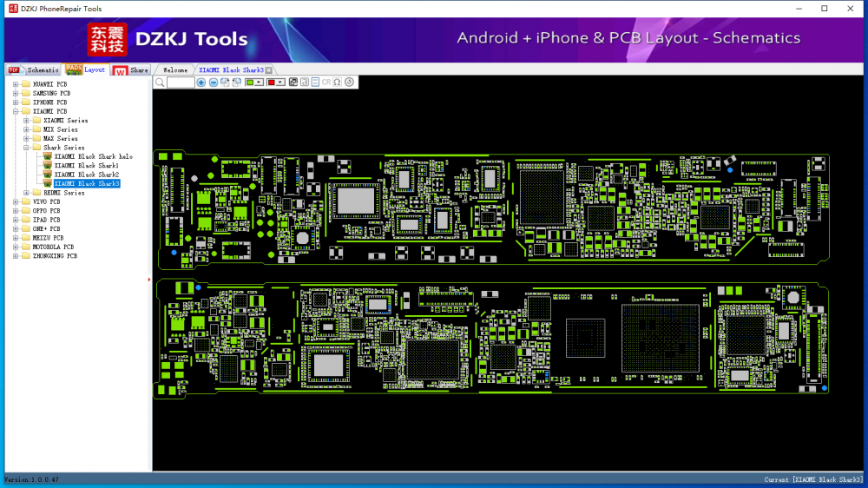Viewport: 868px width, 488px height.
Task: Click the magnifier search icon in toolbar
Action: point(160,82)
